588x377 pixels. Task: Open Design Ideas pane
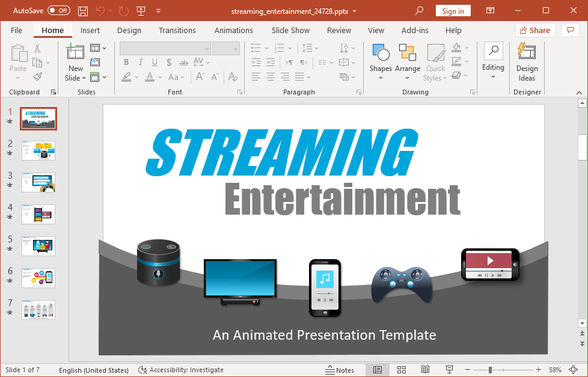pos(527,63)
